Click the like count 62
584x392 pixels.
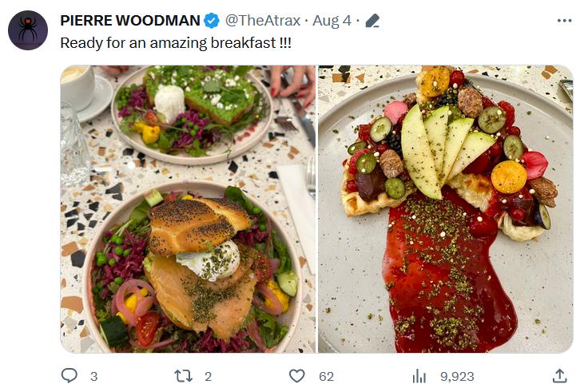pos(326,376)
